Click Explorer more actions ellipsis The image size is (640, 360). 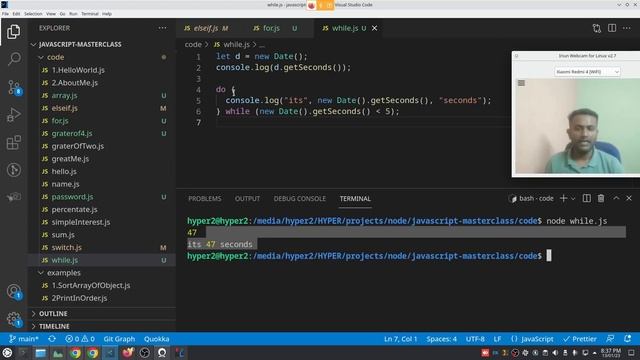click(162, 28)
